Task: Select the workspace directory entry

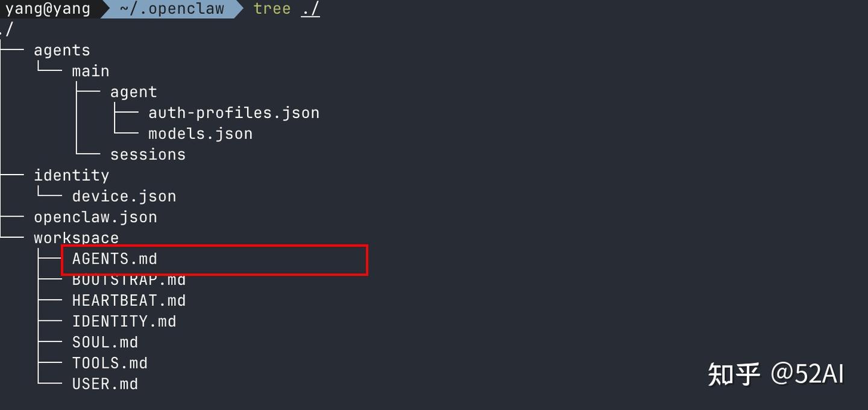Action: (76, 238)
